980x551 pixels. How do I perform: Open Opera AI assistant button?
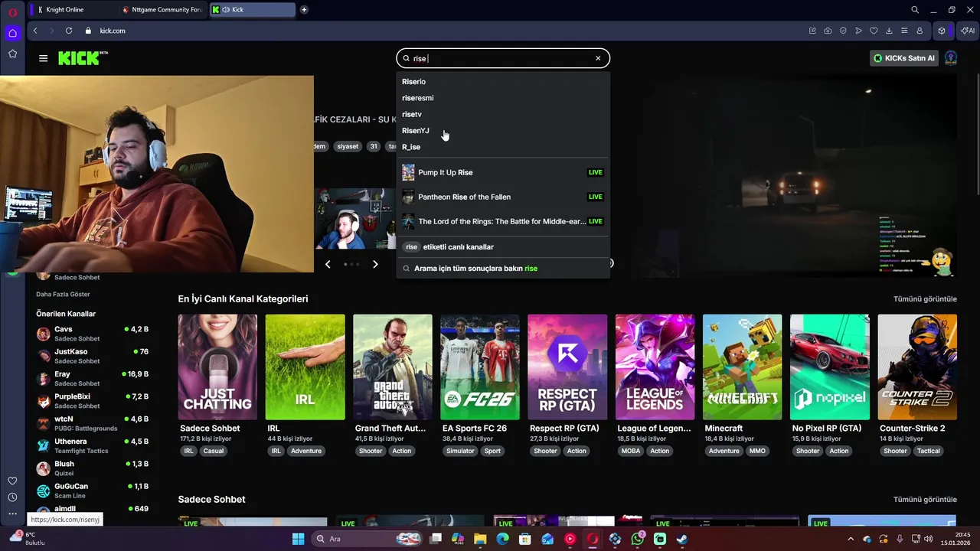tap(967, 31)
